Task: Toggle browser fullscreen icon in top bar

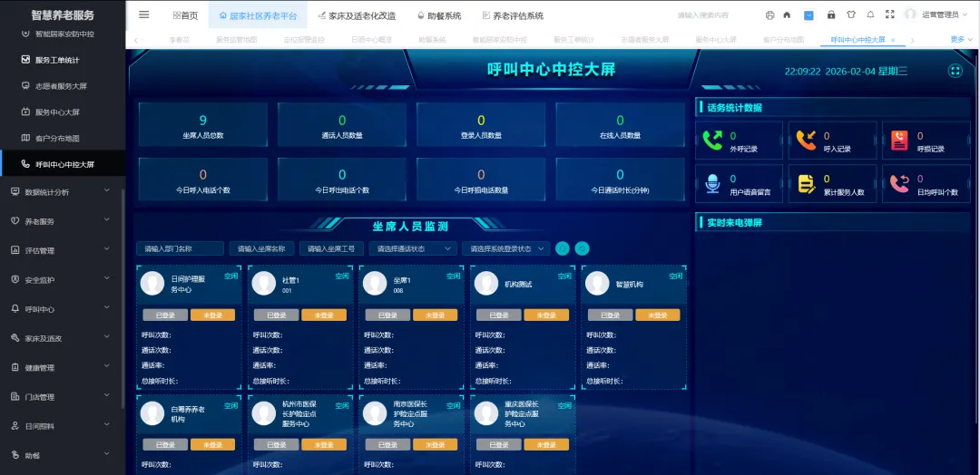Action: tap(890, 15)
